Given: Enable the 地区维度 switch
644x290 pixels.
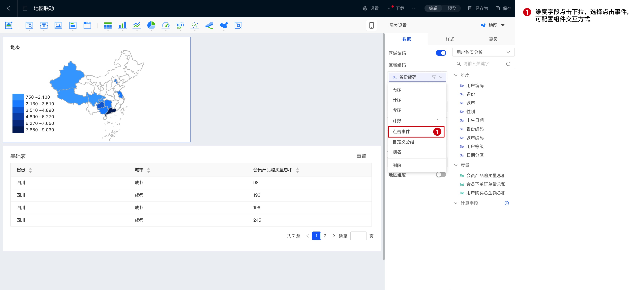Looking at the screenshot, I should coord(441,175).
